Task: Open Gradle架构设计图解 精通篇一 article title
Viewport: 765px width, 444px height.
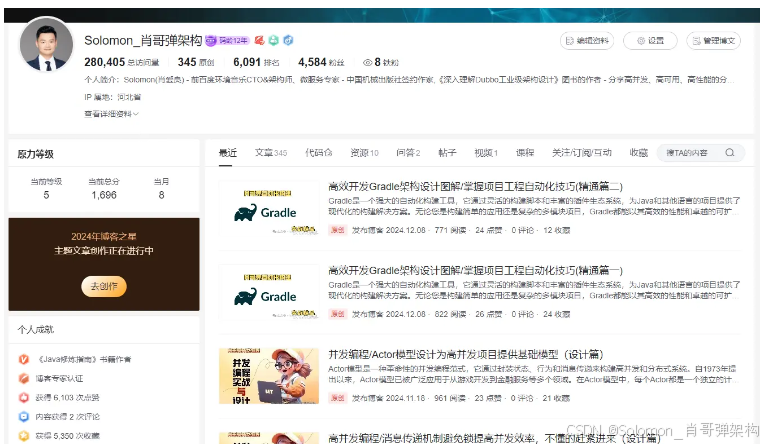Action: [x=476, y=270]
